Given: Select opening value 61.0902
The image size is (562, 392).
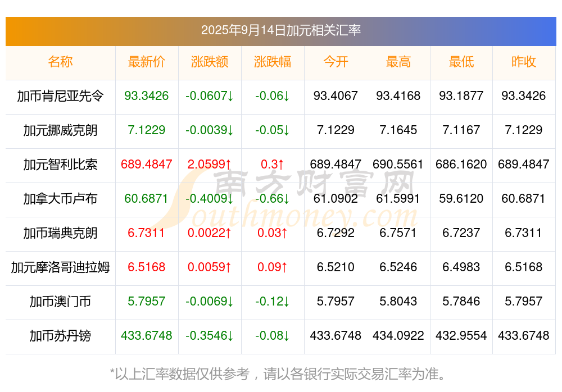Looking at the screenshot, I should coord(336,198).
